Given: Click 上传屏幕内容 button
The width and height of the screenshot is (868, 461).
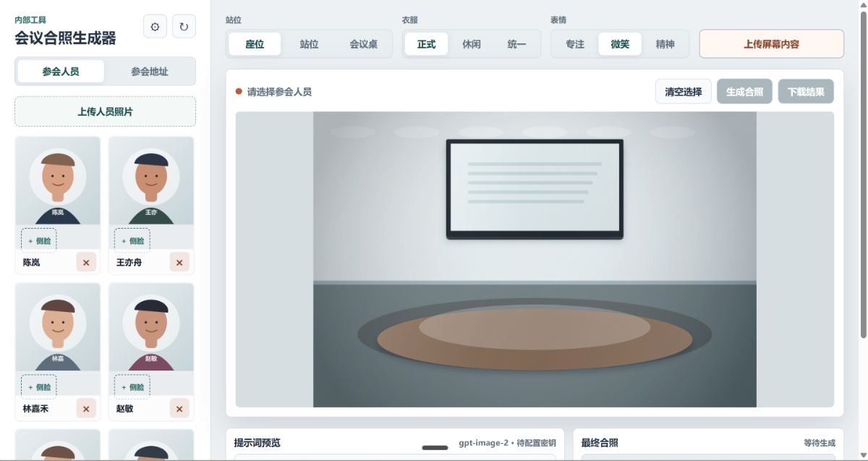Looking at the screenshot, I should [x=772, y=44].
